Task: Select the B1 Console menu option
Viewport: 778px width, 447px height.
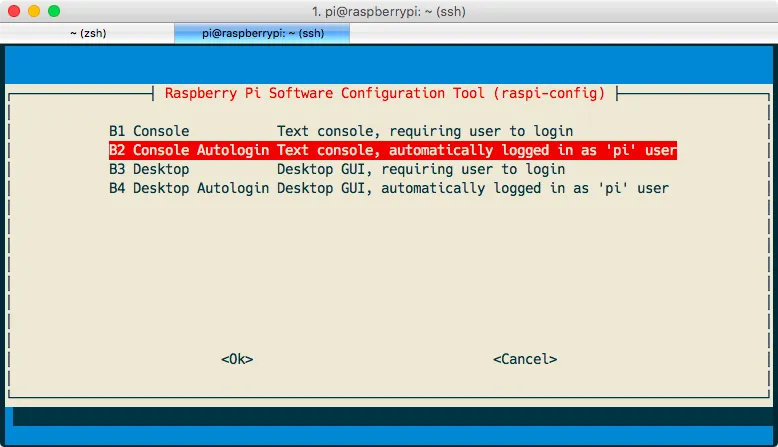Action: pos(341,131)
